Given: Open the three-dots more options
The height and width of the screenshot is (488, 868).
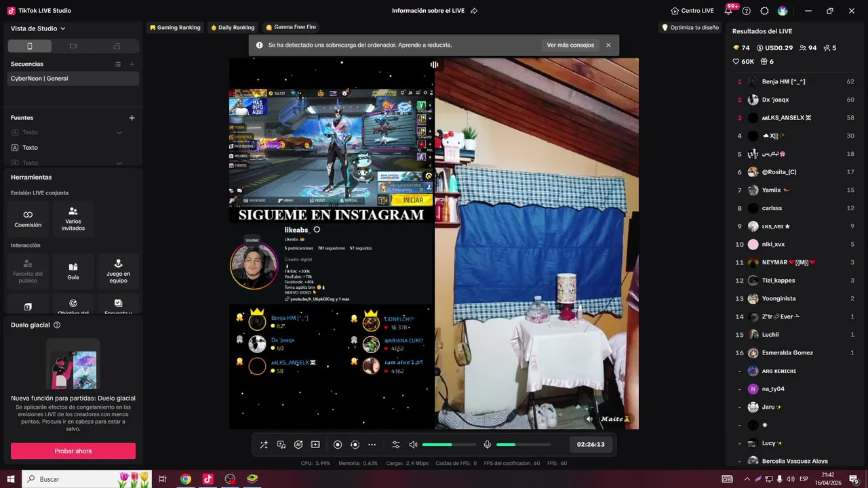Looking at the screenshot, I should (x=372, y=445).
